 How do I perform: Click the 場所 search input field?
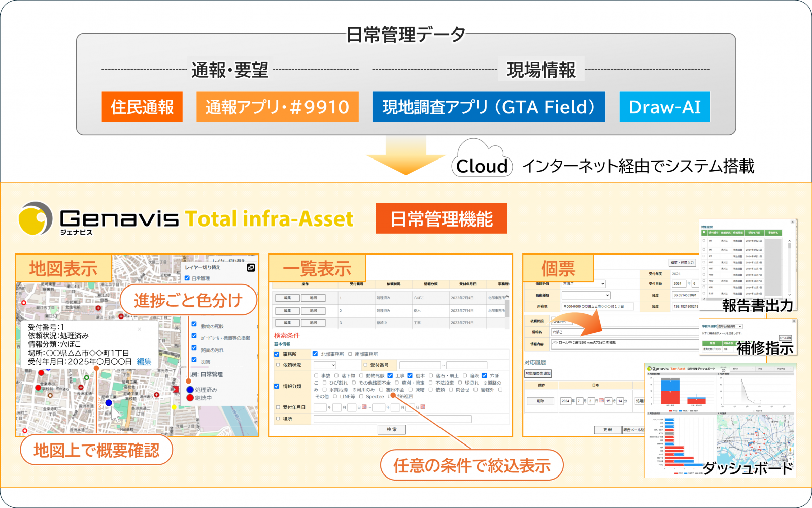coord(392,419)
